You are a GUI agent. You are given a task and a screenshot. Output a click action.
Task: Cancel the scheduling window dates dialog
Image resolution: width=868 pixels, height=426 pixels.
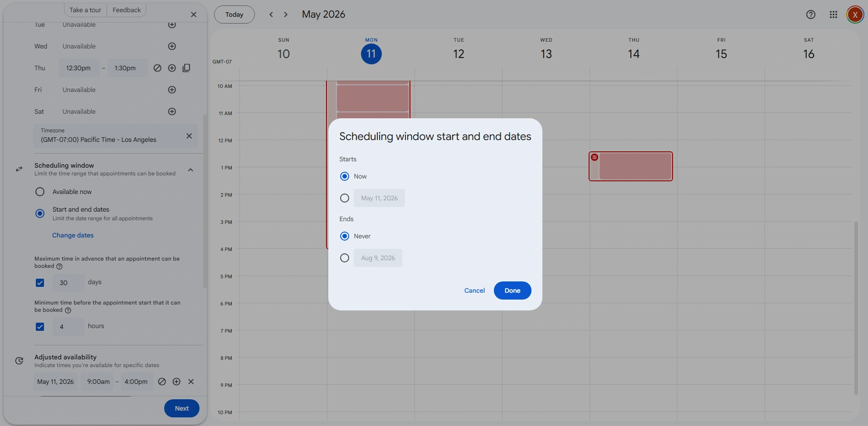click(474, 290)
